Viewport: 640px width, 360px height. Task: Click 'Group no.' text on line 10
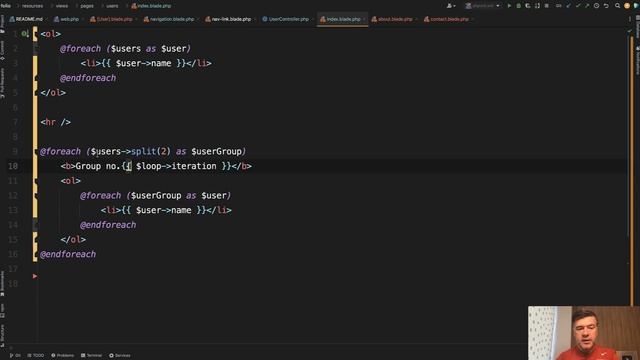tap(98, 166)
